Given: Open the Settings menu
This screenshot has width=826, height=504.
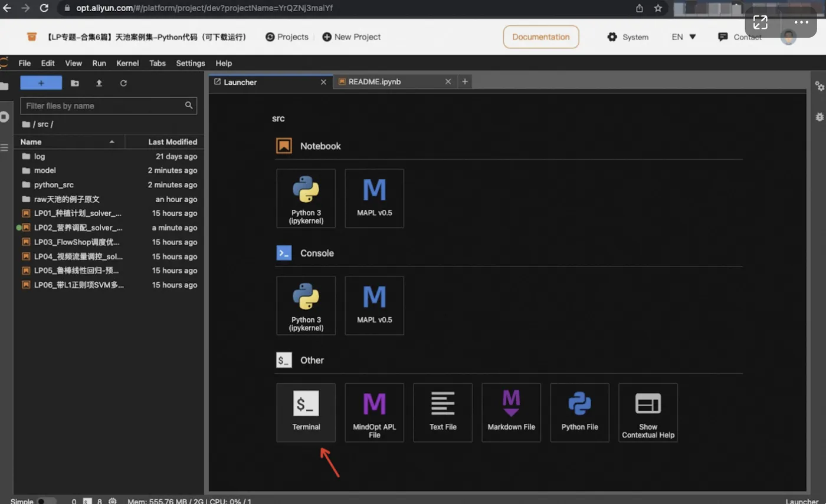Looking at the screenshot, I should point(191,63).
